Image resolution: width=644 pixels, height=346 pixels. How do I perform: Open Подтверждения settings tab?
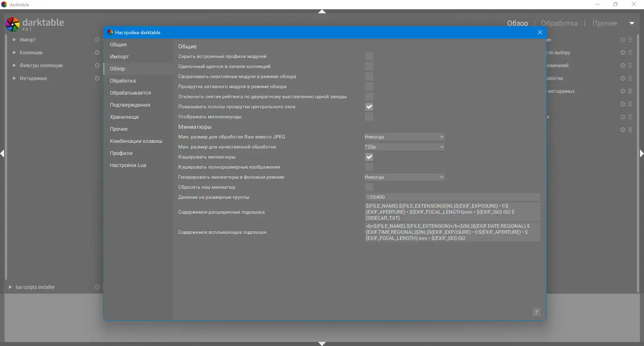138,105
